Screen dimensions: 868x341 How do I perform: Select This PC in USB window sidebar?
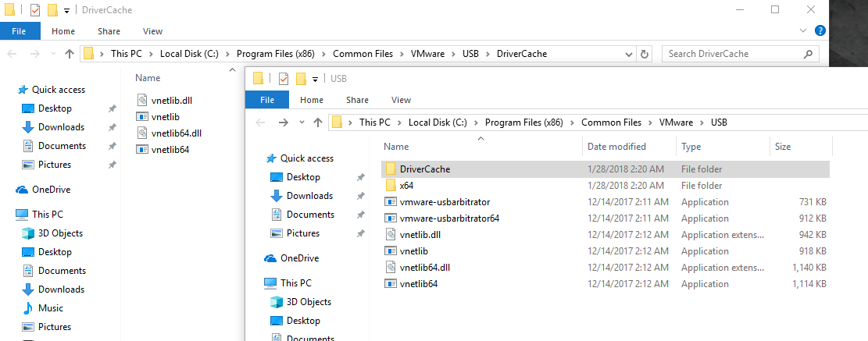click(295, 283)
